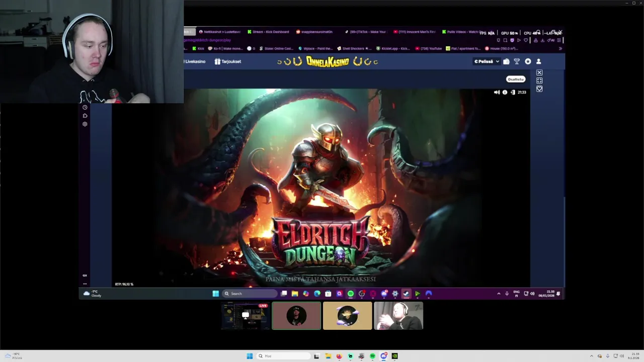Show hidden icons in bottom system tray
The width and height of the screenshot is (644, 362).
592,356
